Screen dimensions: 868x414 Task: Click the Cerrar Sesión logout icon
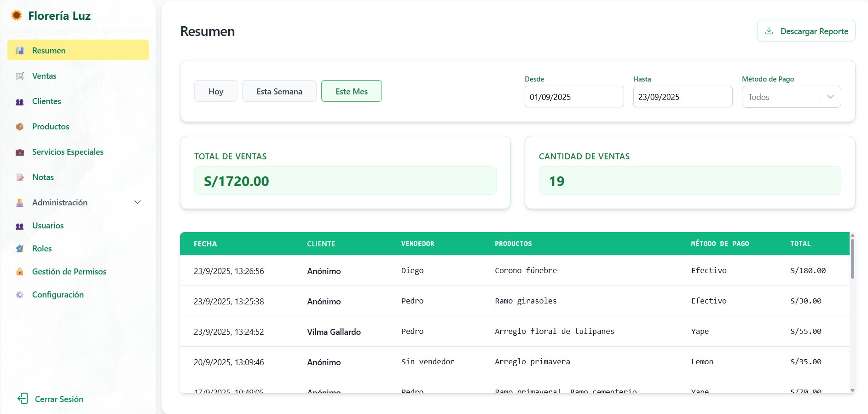pos(23,399)
